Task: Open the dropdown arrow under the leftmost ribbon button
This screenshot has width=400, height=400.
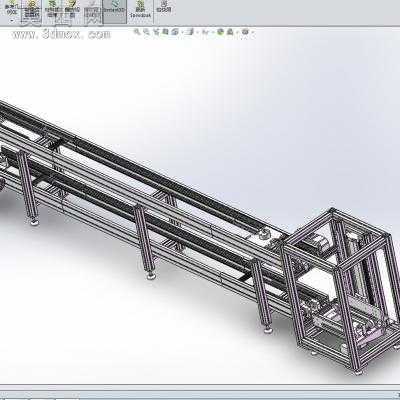Action: (12, 21)
